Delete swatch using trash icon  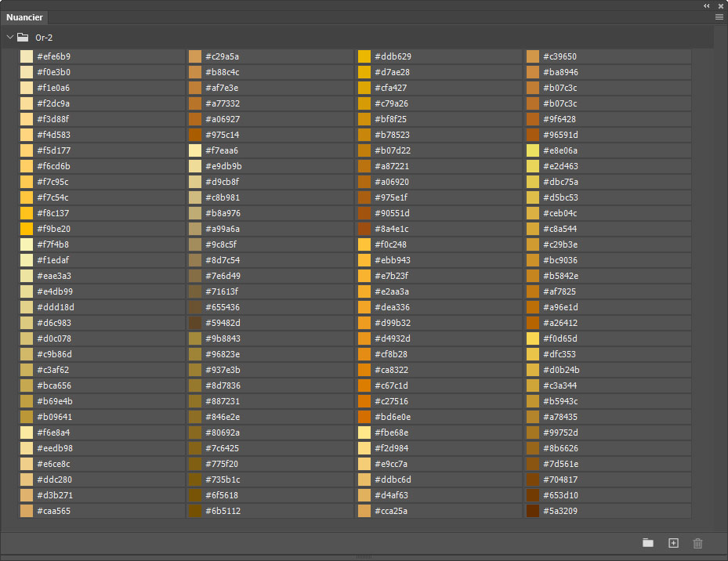point(697,543)
